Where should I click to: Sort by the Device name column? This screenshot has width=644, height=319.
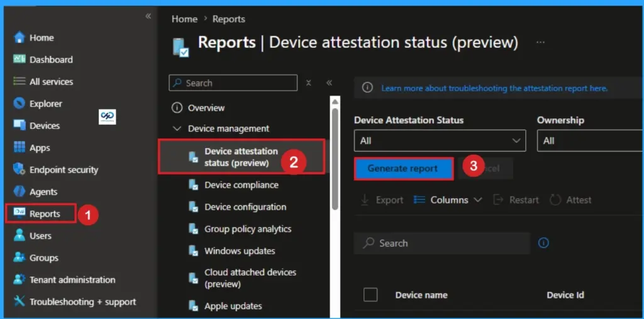pyautogui.click(x=421, y=295)
